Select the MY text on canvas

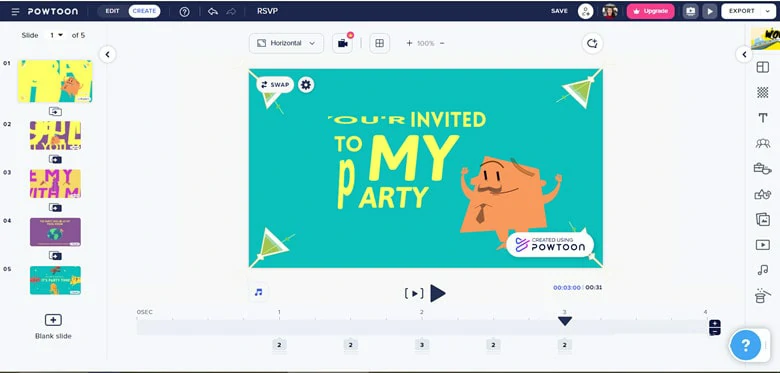coord(413,157)
